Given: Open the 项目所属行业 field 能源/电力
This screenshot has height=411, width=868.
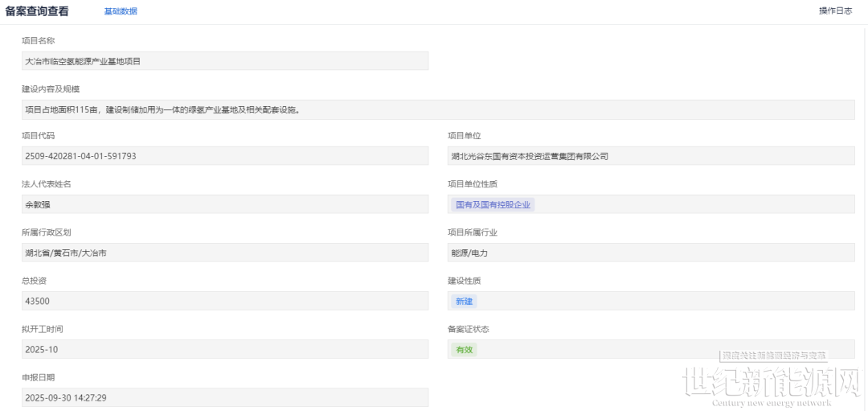Looking at the screenshot, I should [x=651, y=253].
